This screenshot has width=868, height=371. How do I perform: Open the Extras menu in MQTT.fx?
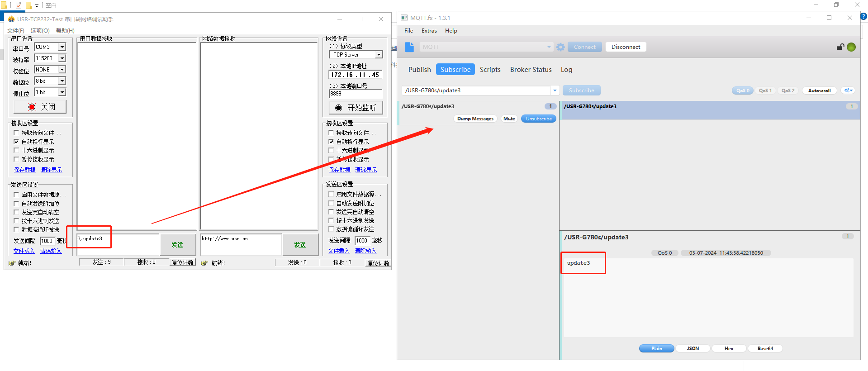(x=429, y=31)
